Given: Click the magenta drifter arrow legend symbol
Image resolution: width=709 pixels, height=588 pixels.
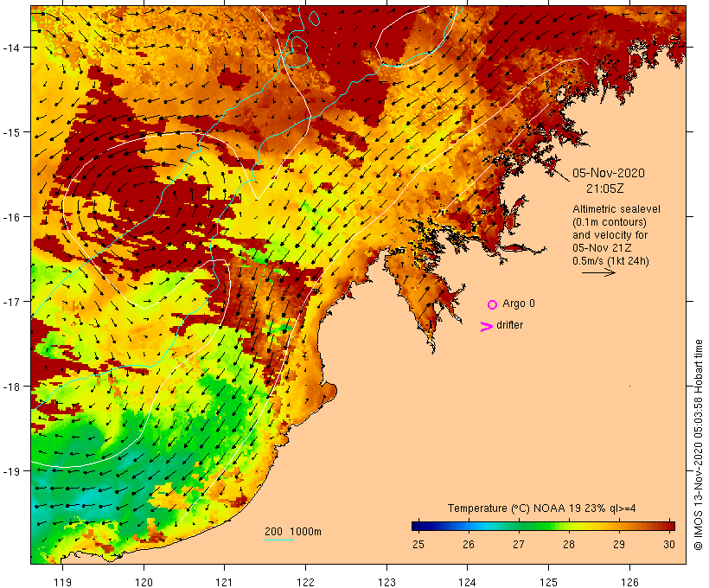Looking at the screenshot, I should pyautogui.click(x=487, y=327).
